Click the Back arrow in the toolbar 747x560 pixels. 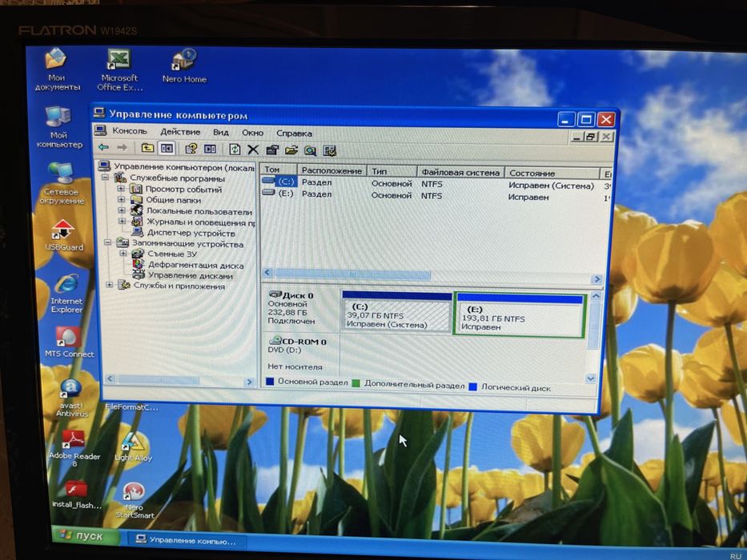[104, 147]
